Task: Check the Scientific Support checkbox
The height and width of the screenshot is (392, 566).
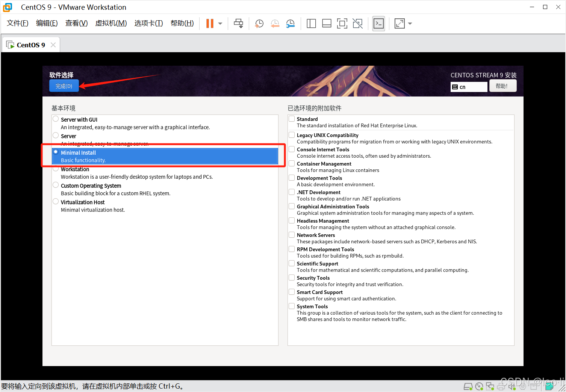Action: pos(292,263)
